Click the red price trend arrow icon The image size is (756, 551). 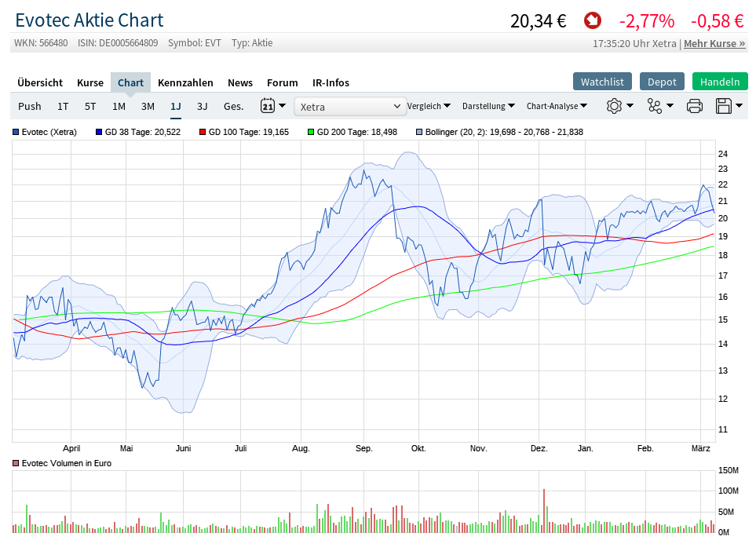click(x=593, y=20)
